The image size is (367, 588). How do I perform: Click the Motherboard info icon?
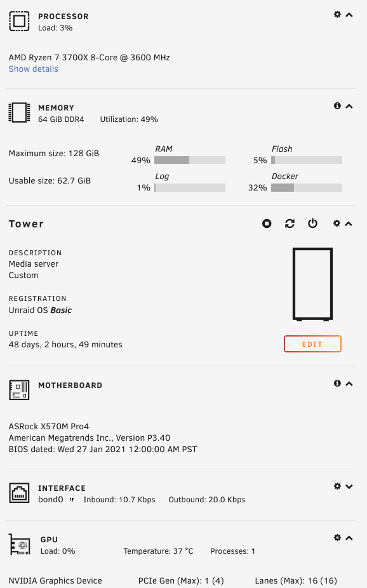337,384
